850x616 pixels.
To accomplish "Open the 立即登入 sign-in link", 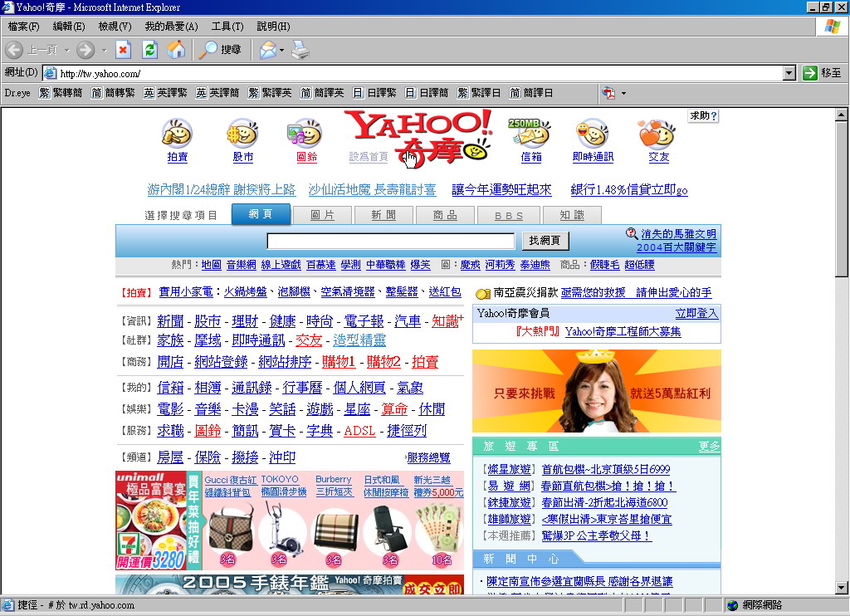I will click(696, 313).
